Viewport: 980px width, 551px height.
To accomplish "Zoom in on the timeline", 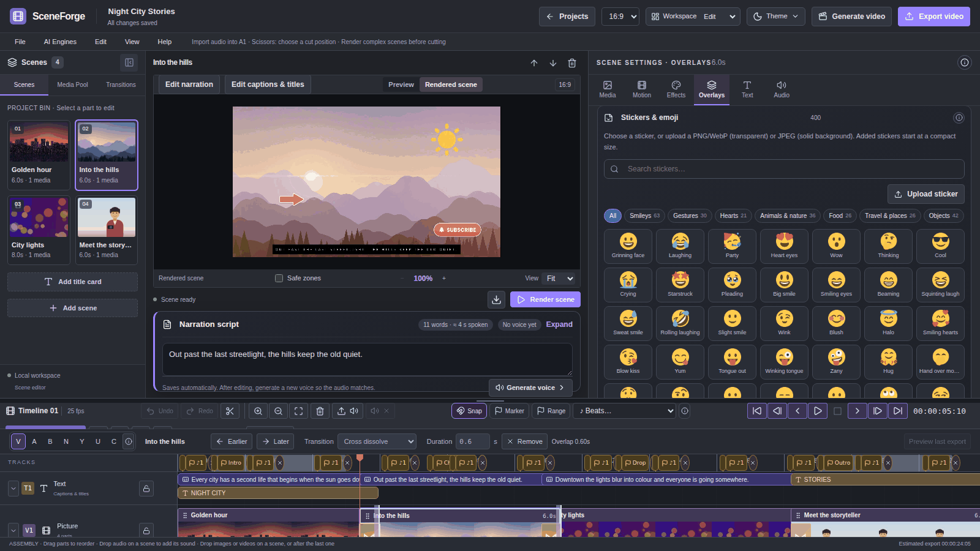I will click(x=258, y=411).
